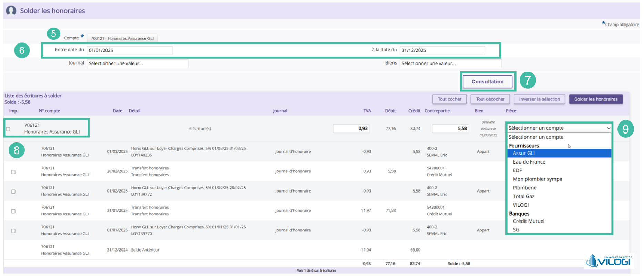Image resolution: width=644 pixels, height=276 pixels.
Task: Click the à la date du field
Action: 442,50
